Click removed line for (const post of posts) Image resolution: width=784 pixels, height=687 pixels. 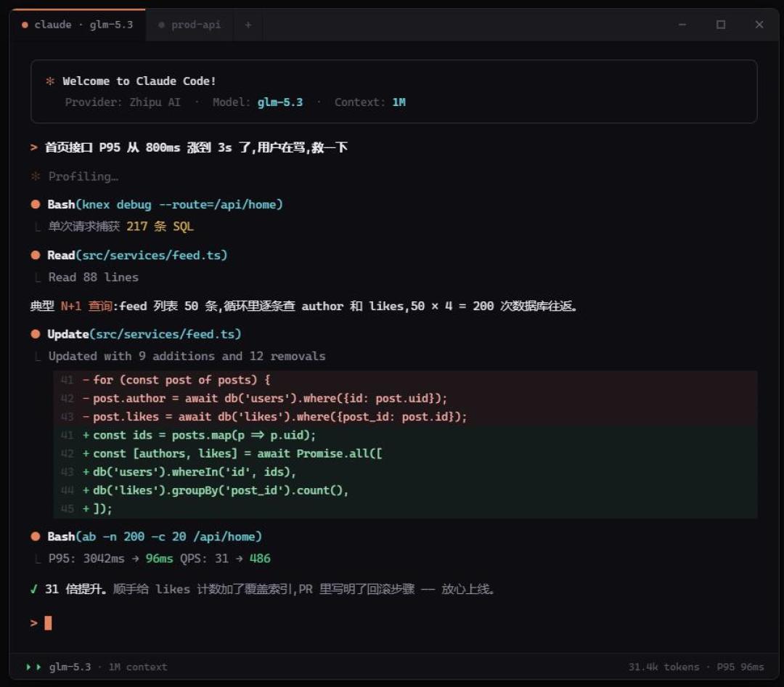click(405, 381)
